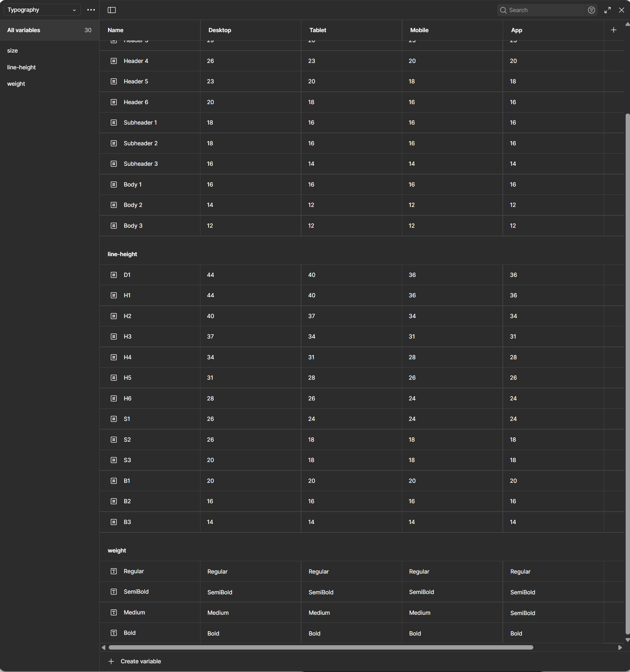This screenshot has width=630, height=672.
Task: Select the weight group in sidebar
Action: click(16, 84)
